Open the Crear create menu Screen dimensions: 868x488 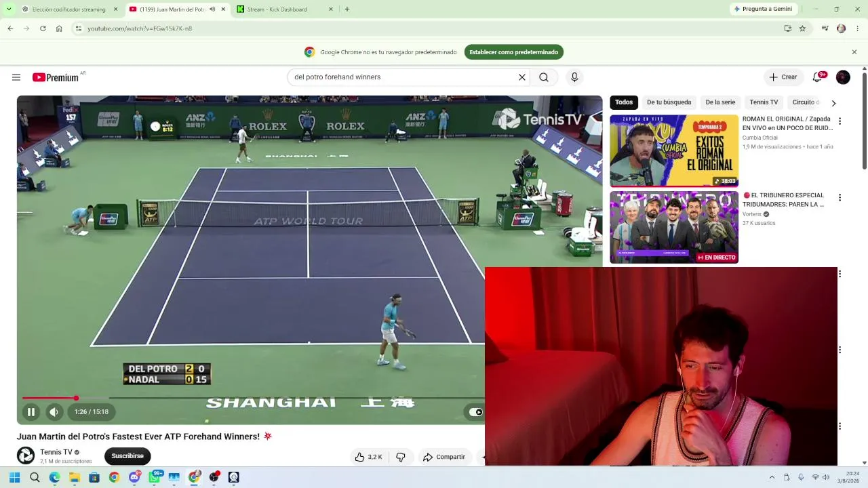(x=783, y=77)
